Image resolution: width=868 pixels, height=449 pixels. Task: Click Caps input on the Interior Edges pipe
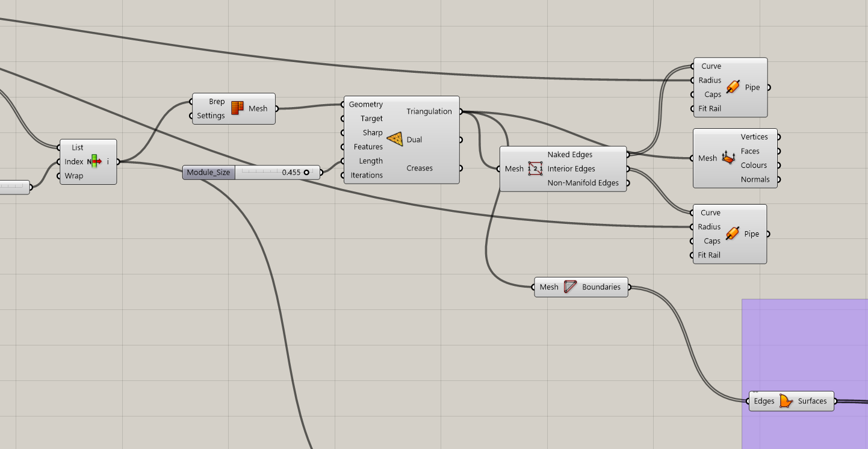tap(712, 241)
